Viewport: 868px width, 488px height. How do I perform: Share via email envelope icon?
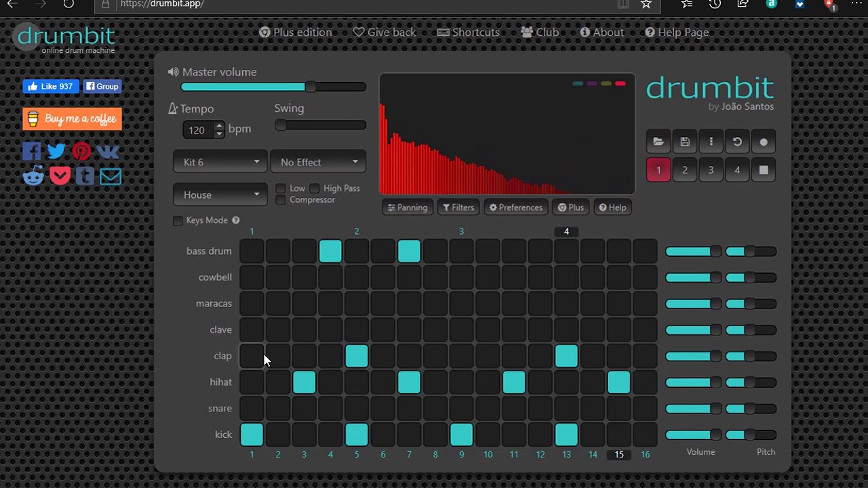point(111,177)
